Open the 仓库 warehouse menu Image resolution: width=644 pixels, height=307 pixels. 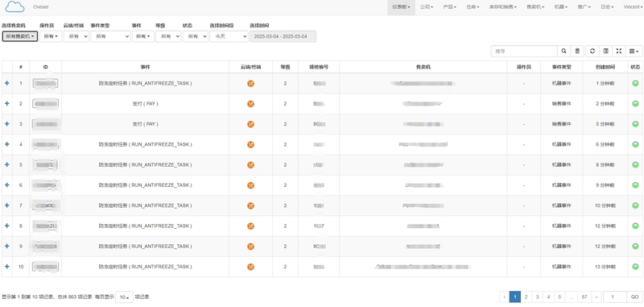473,7
